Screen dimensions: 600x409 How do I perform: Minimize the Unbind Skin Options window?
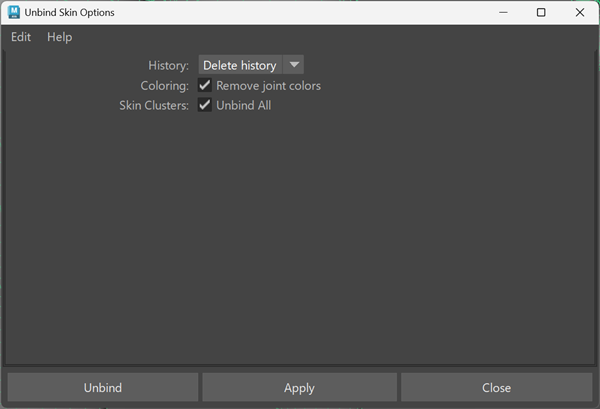(503, 12)
